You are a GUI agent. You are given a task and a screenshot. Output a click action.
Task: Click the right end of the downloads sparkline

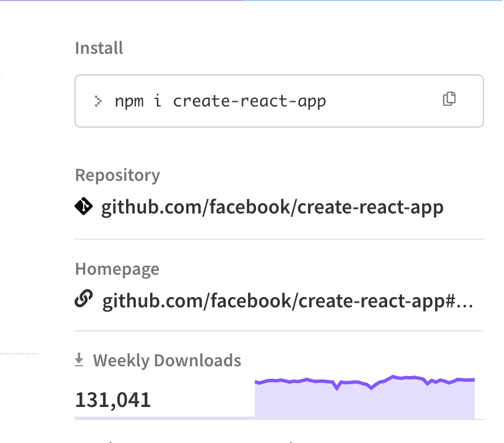point(474,379)
